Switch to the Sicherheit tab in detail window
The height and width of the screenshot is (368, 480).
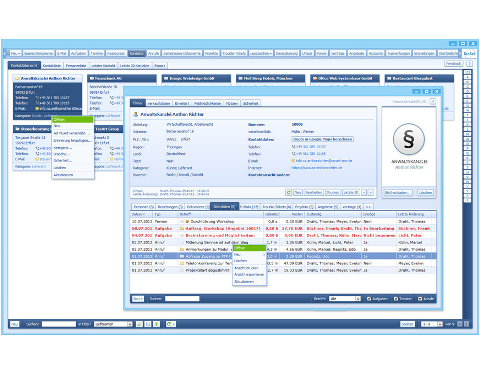[250, 103]
